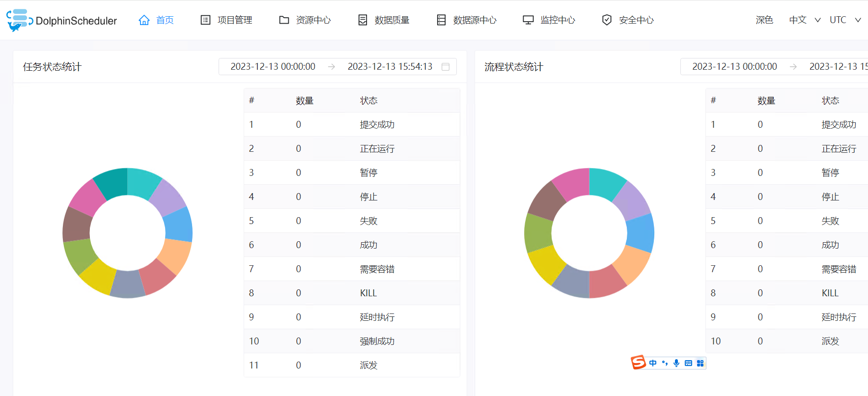Screen dimensions: 868x396
Task: Toggle the 深色 dark theme
Action: coord(764,20)
